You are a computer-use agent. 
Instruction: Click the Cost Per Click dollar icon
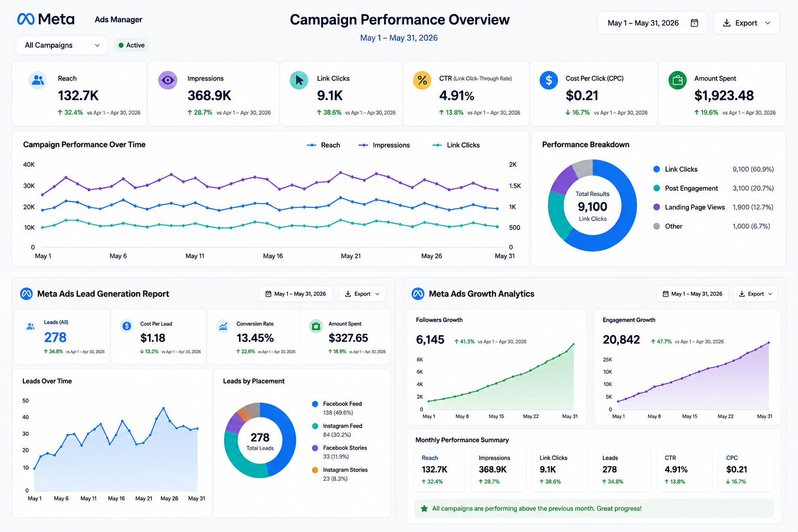pyautogui.click(x=549, y=81)
